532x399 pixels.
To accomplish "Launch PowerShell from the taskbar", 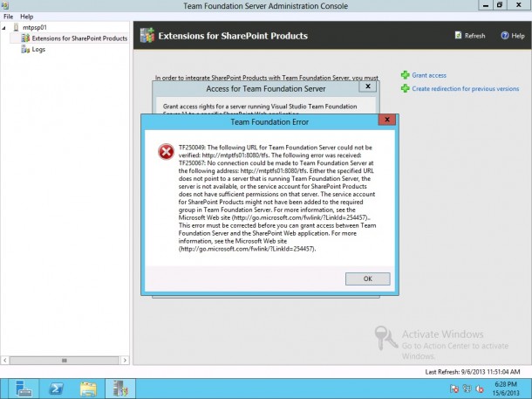I will (56, 389).
